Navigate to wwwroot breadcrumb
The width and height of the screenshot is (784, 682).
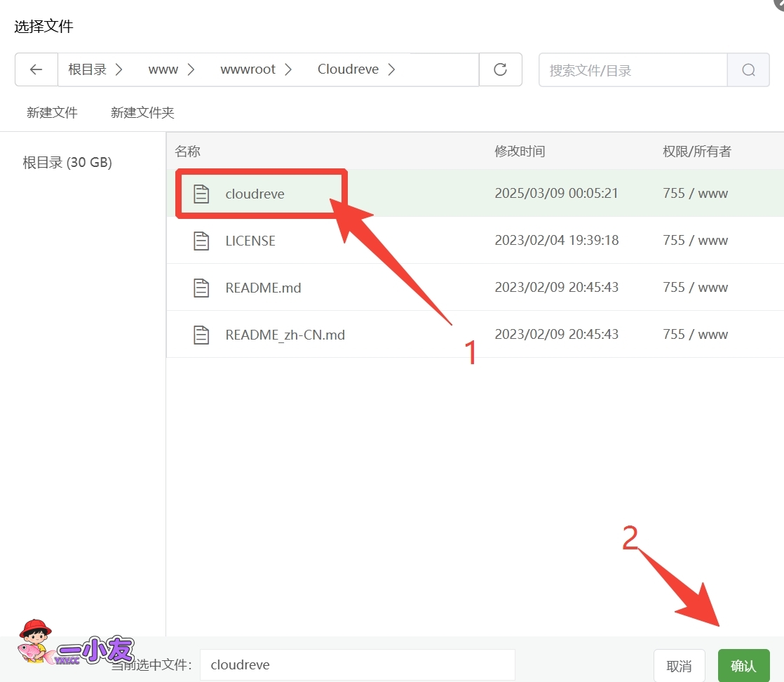pos(248,69)
